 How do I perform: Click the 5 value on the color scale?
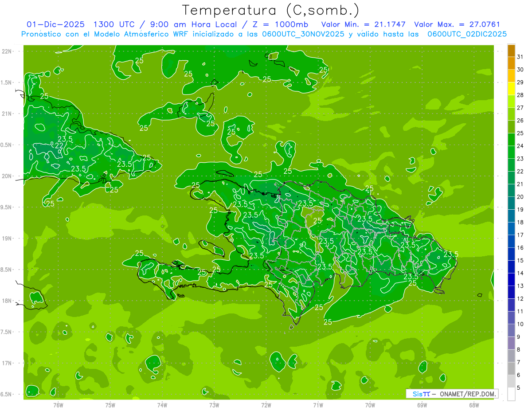point(519,388)
